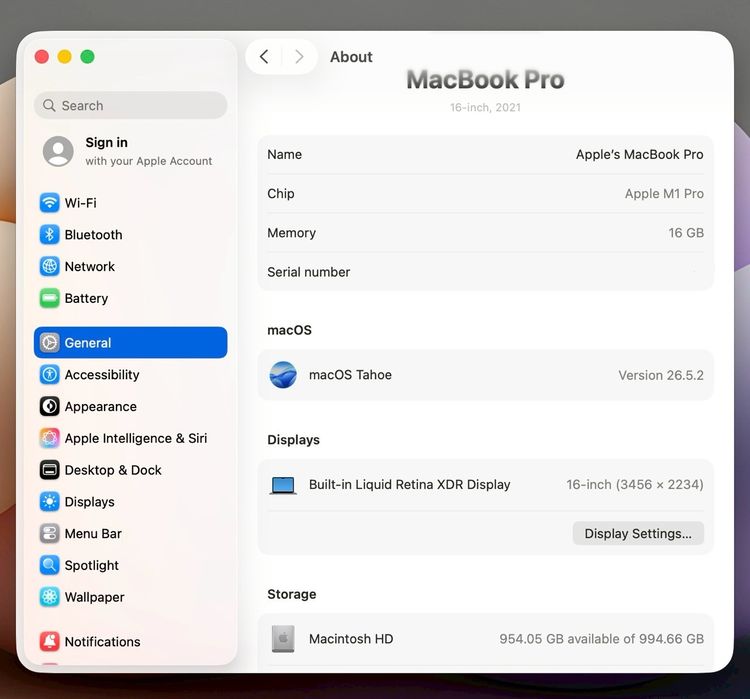This screenshot has height=699, width=750.
Task: Click the account avatar icon
Action: pos(58,151)
